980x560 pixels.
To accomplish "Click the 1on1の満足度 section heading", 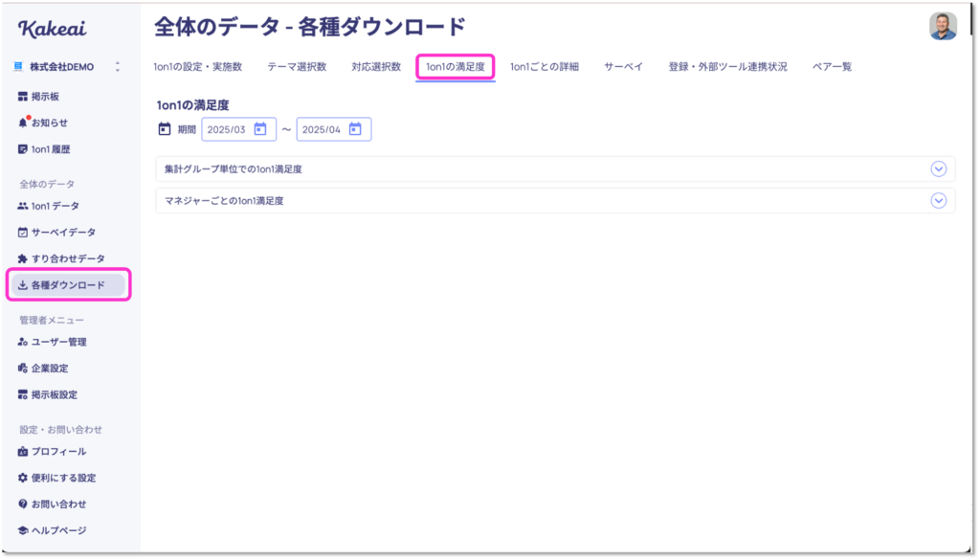I will pos(192,105).
